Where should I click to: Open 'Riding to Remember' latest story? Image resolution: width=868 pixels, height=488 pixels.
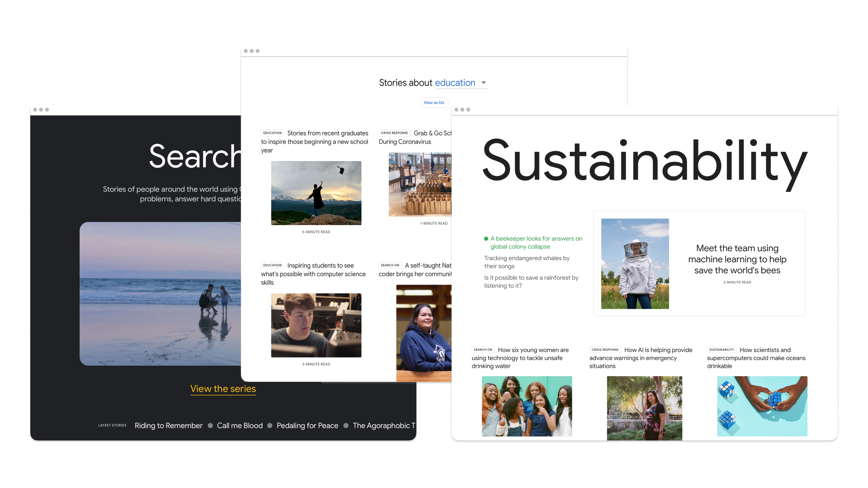click(x=168, y=426)
